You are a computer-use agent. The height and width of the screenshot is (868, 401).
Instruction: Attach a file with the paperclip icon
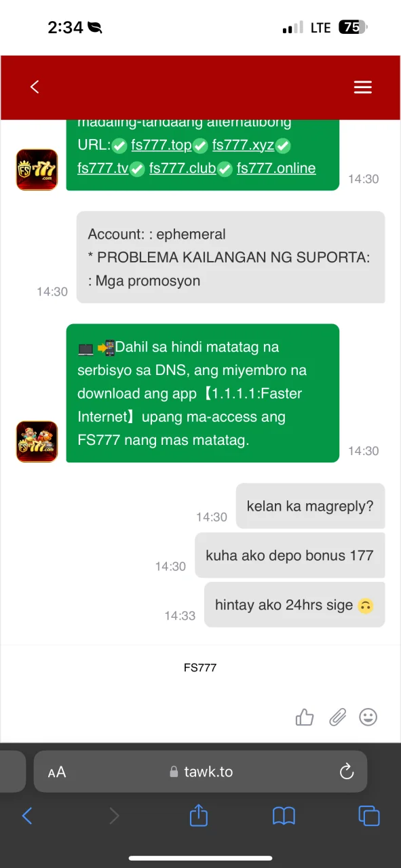coord(337,717)
